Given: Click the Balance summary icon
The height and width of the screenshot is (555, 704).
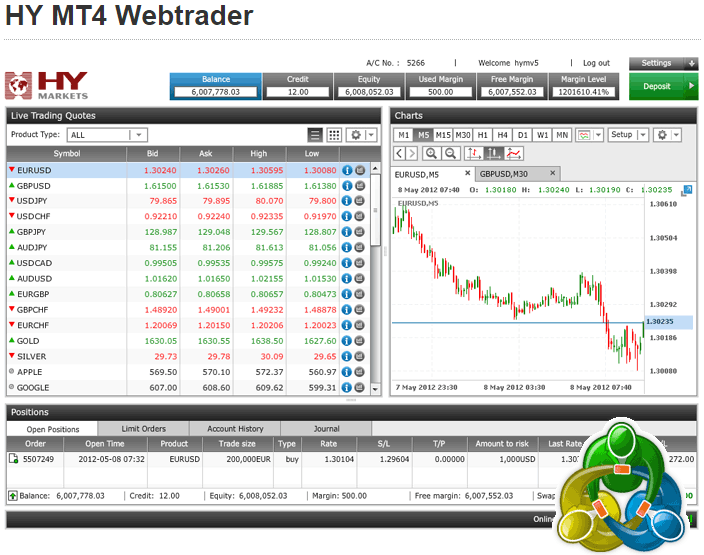Looking at the screenshot, I should 13,496.
